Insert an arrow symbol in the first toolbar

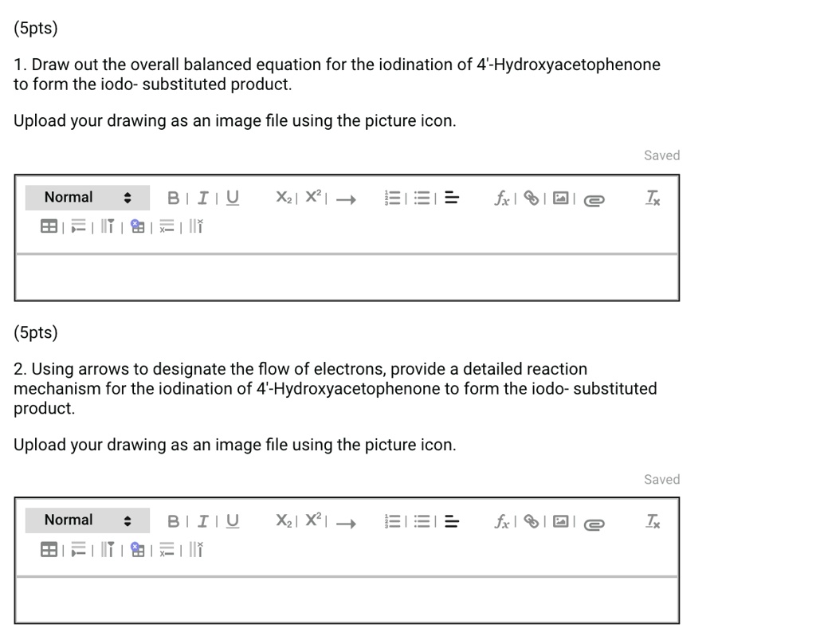click(x=346, y=201)
